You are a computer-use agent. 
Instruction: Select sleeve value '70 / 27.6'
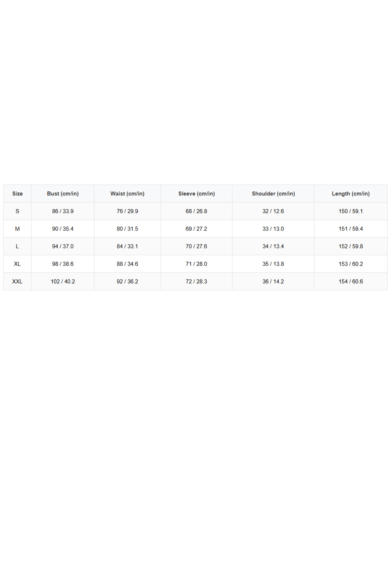[196, 246]
